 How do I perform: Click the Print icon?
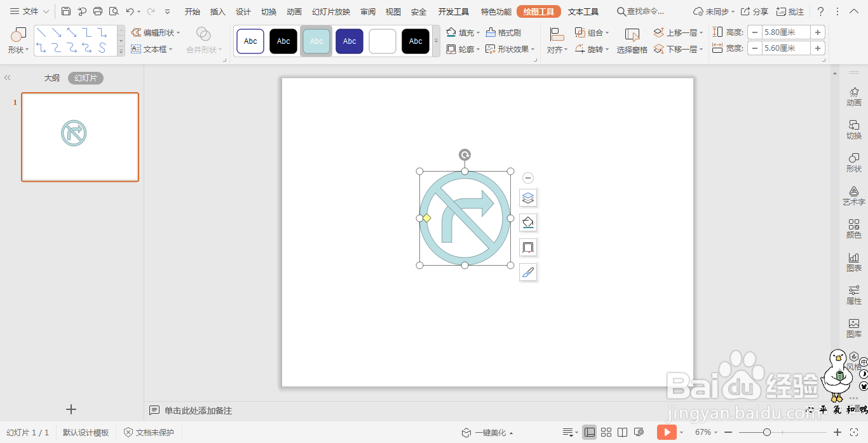[x=98, y=11]
